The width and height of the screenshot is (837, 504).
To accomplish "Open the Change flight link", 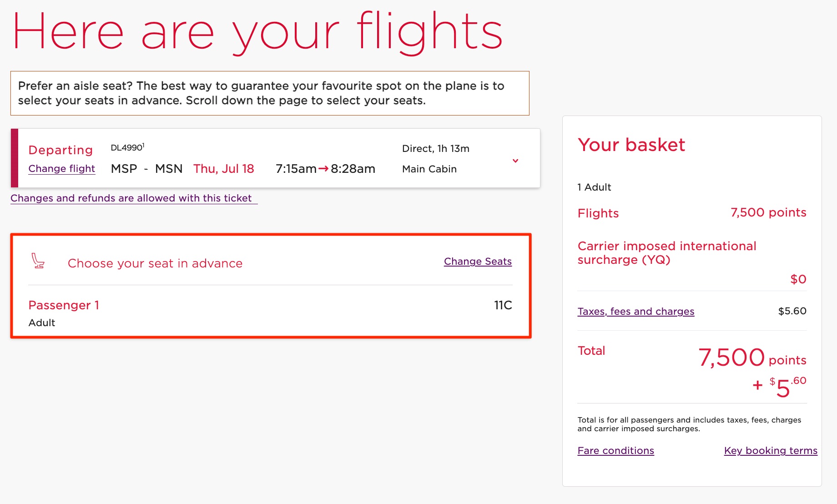I will tap(61, 168).
